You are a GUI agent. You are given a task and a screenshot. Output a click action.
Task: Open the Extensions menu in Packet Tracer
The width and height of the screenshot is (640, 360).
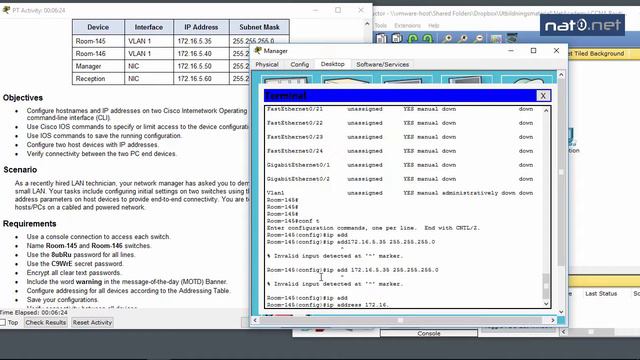coord(407,25)
